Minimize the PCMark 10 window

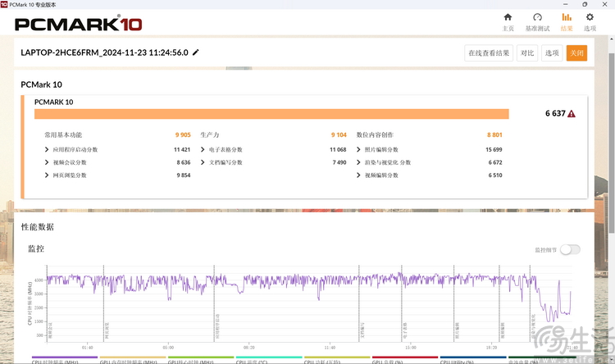[x=565, y=4]
